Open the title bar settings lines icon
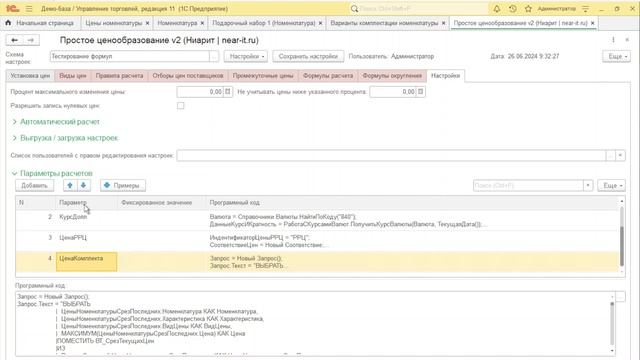 [585, 9]
